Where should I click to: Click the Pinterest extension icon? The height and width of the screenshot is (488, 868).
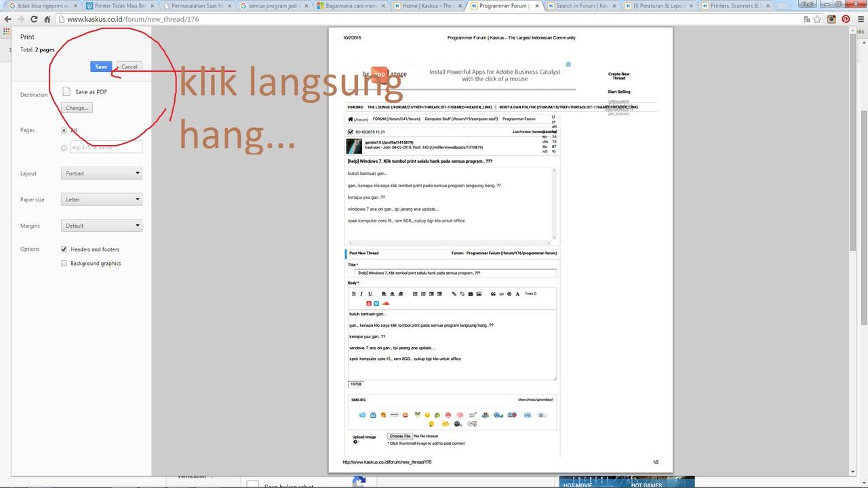846,19
